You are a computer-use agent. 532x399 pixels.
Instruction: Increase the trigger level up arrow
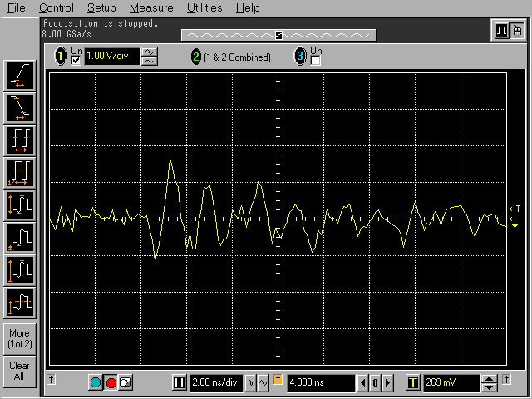(x=490, y=379)
